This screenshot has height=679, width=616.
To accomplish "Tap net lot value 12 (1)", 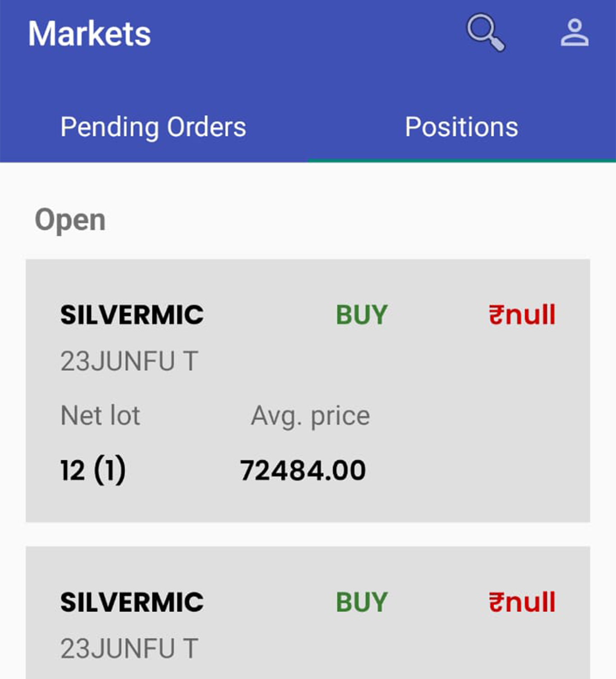I will click(x=93, y=471).
